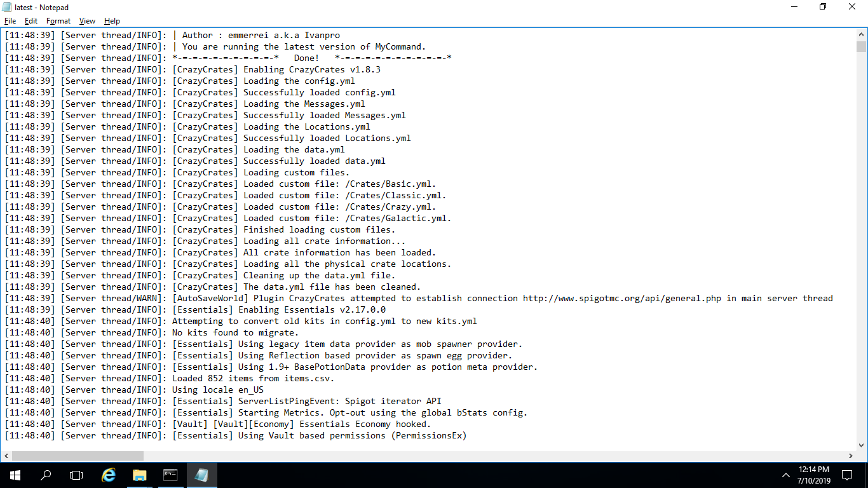Click 'You are running the latest version of MyCommand.'
Screen dimensions: 868x488
click(x=304, y=46)
